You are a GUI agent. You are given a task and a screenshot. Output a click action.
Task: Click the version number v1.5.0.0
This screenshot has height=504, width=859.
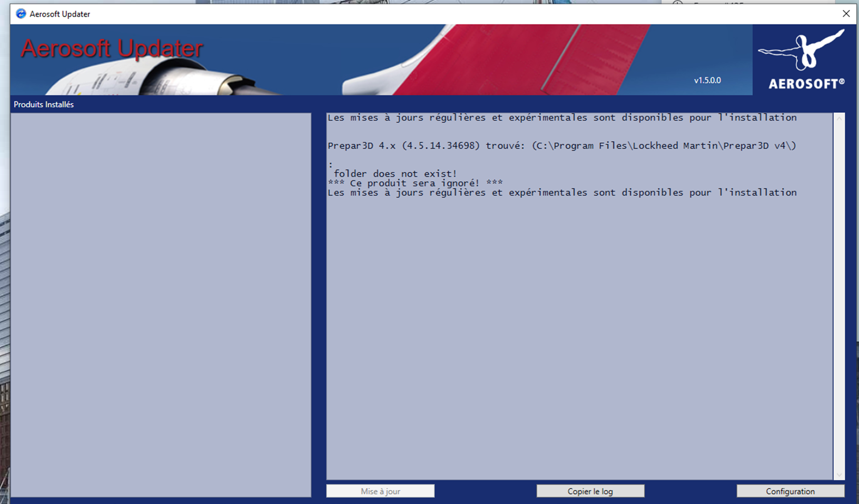[x=707, y=81]
